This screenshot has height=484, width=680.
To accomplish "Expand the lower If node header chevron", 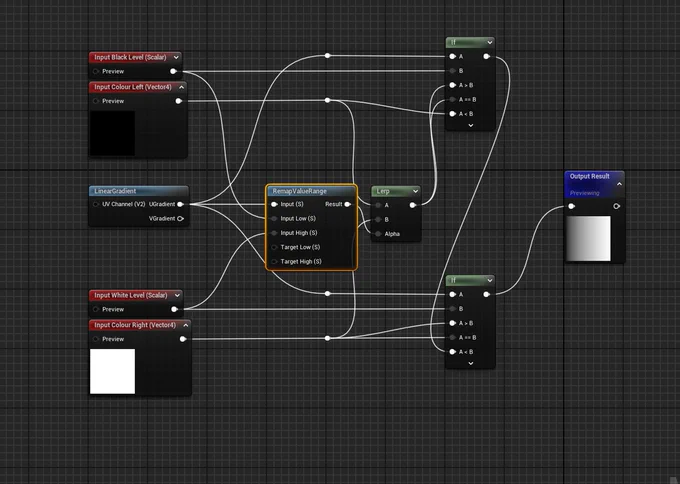I will pos(490,281).
